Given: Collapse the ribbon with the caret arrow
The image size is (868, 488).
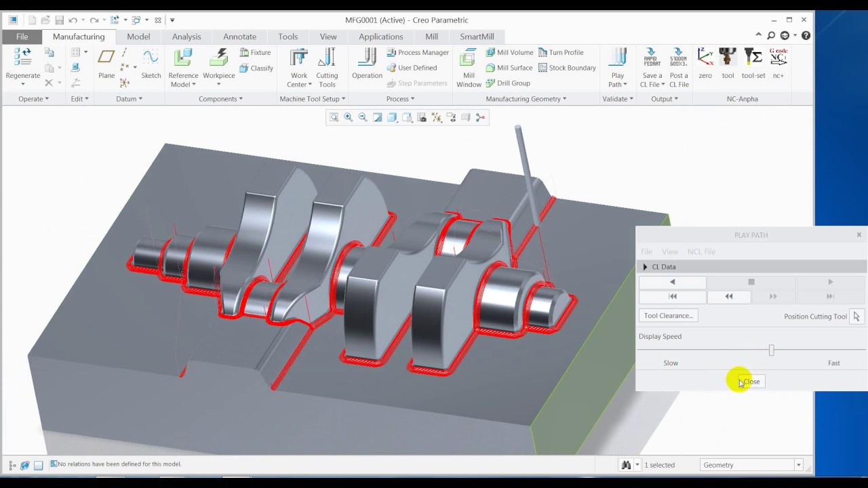Looking at the screenshot, I should pos(758,36).
